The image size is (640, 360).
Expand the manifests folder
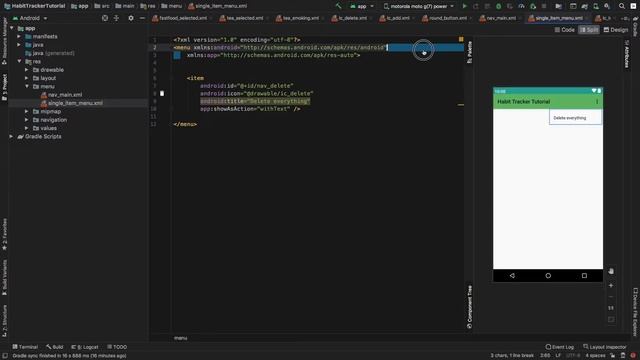[x=19, y=36]
